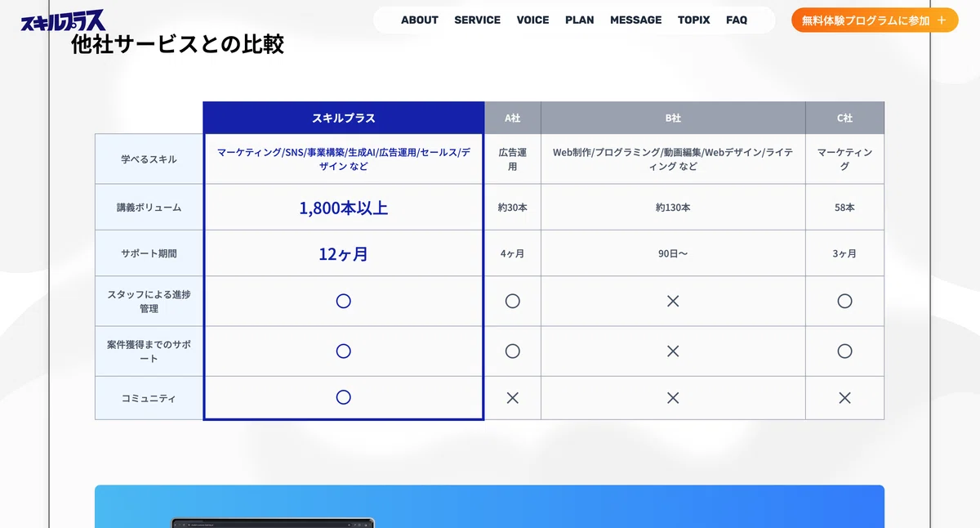This screenshot has height=528, width=980.
Task: Click the 1,800本以上 value
Action: pos(344,208)
